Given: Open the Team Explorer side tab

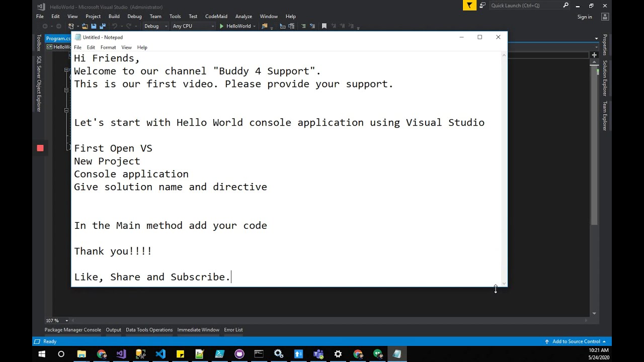Looking at the screenshot, I should click(605, 116).
